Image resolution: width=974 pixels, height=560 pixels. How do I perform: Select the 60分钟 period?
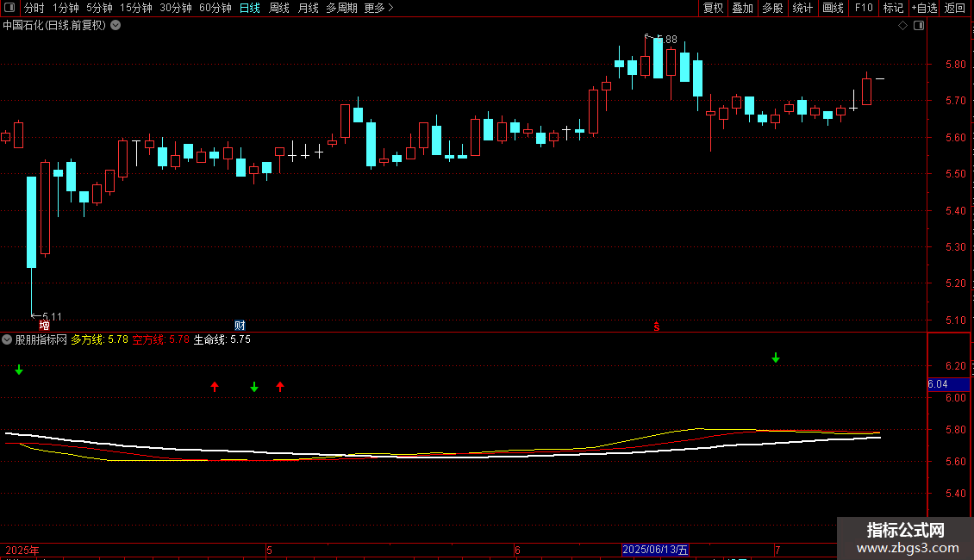coord(215,8)
